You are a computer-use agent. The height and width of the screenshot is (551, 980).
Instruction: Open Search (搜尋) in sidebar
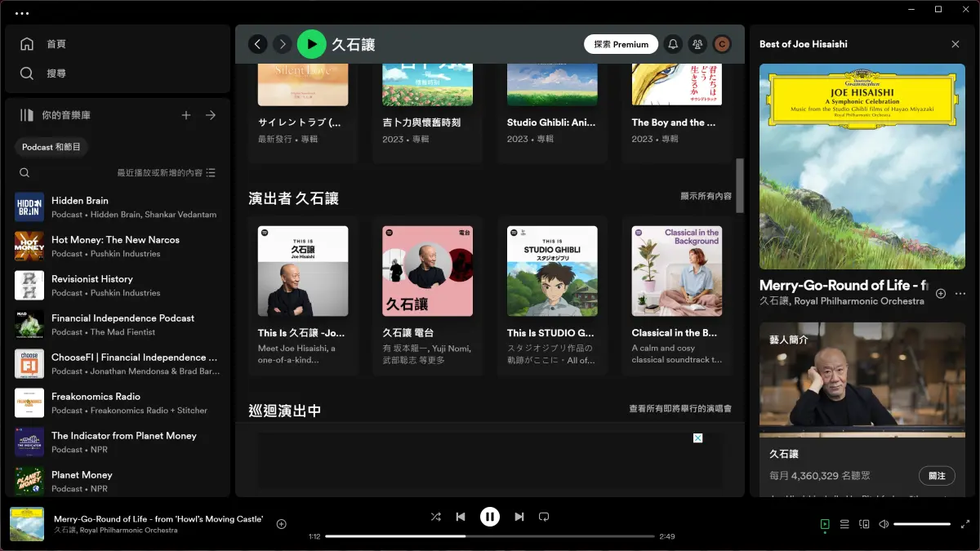click(45, 73)
